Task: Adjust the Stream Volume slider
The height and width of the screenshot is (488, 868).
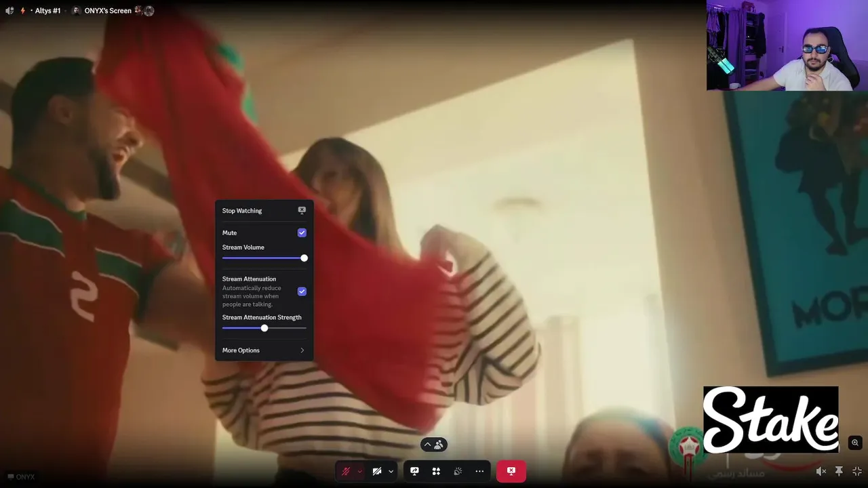Action: (x=264, y=258)
